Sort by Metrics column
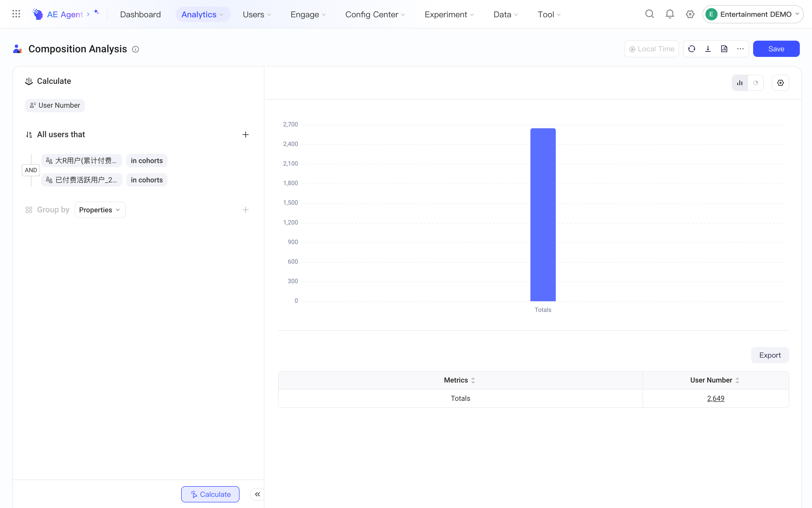812x508 pixels. pos(473,380)
